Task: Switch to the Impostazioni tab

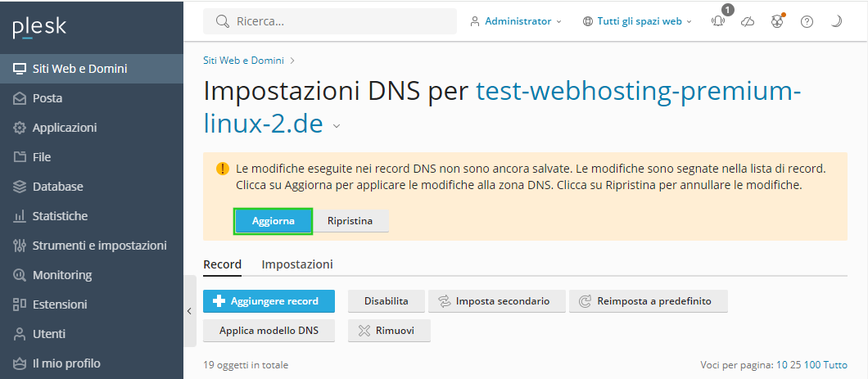Action: click(297, 264)
